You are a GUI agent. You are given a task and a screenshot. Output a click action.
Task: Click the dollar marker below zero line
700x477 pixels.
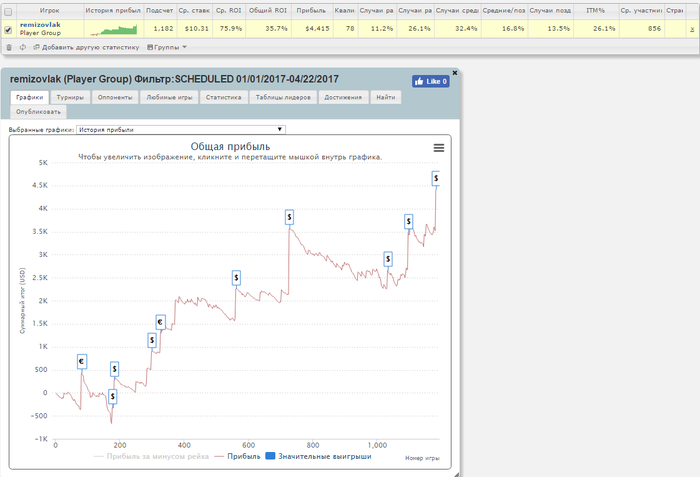point(112,396)
